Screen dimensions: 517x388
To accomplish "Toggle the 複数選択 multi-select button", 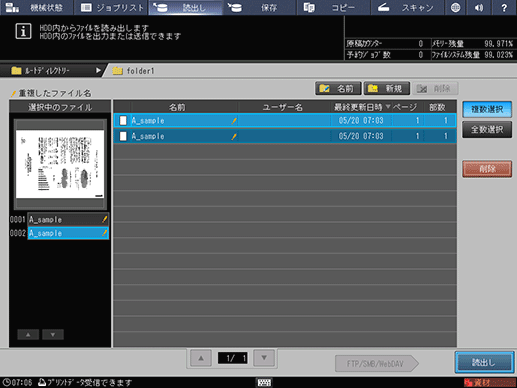I will 487,109.
